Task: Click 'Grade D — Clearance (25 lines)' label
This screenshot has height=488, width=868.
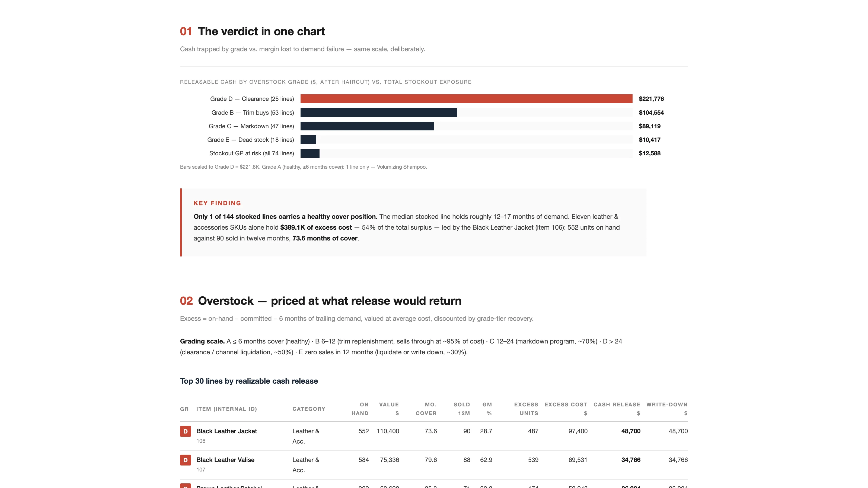Action: click(x=252, y=99)
